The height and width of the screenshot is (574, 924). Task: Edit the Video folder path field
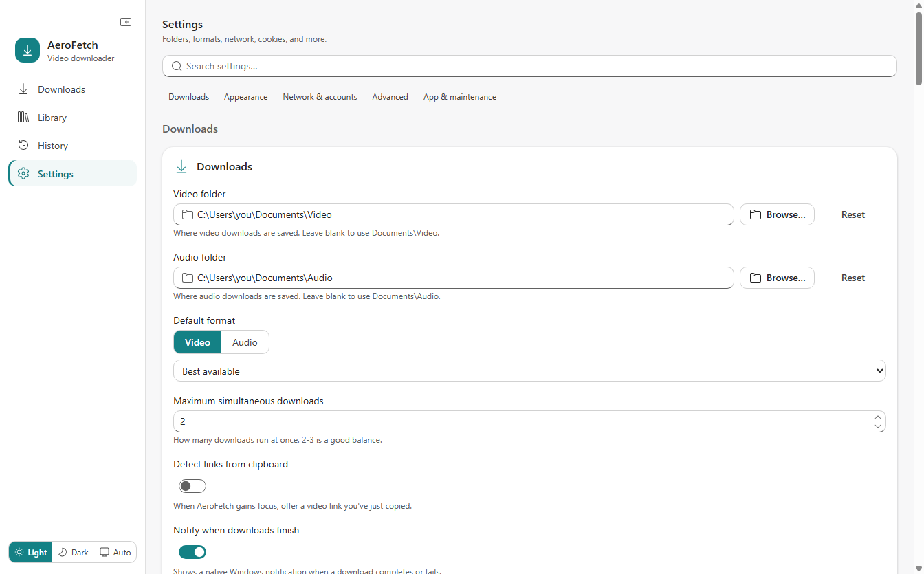[454, 214]
